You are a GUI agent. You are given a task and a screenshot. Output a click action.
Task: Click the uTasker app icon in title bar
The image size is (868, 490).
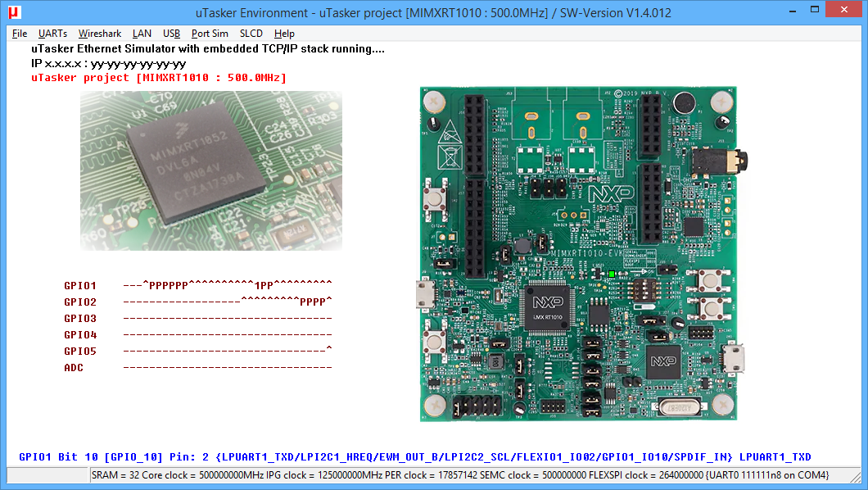click(x=15, y=12)
